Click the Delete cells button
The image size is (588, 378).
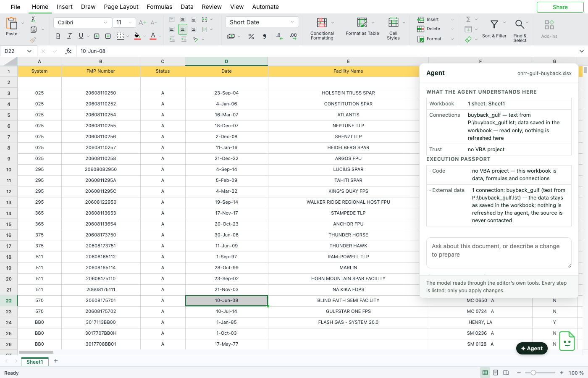[429, 29]
